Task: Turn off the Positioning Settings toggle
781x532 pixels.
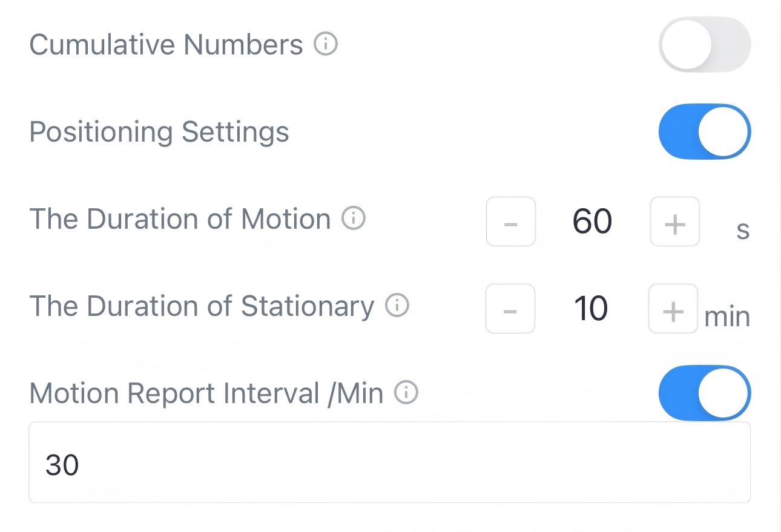Action: tap(704, 131)
